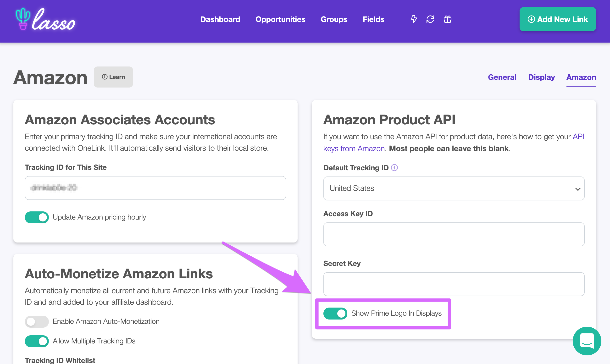
Task: Click the info icon beside Default Tracking ID
Action: pos(394,168)
